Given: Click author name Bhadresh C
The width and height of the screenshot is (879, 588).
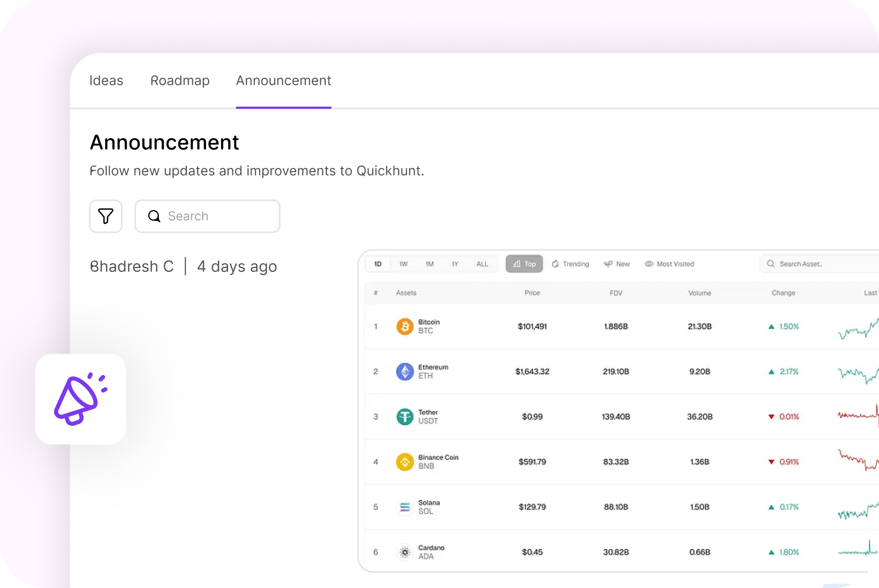Looking at the screenshot, I should pyautogui.click(x=132, y=266).
